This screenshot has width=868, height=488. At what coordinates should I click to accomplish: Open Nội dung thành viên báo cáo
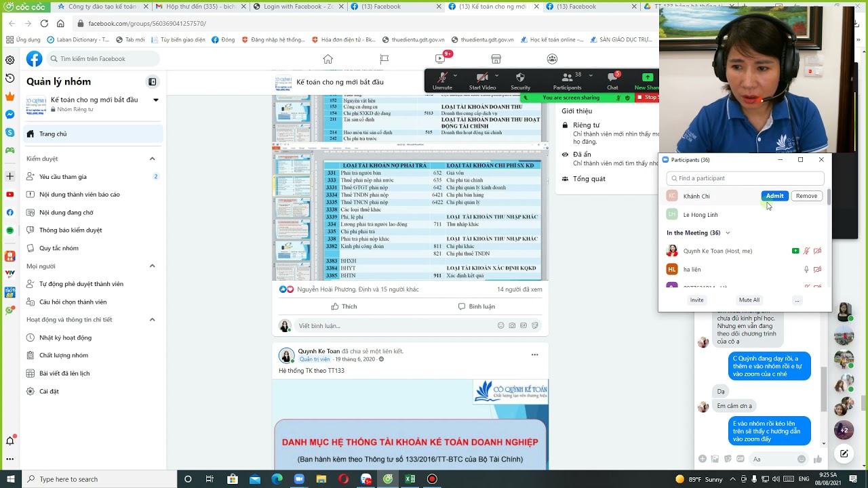tap(94, 195)
